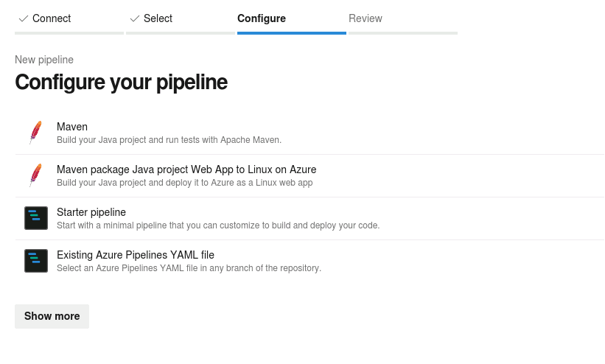
Task: Click 'Build your Java project and deploy it to Azure' description
Action: [x=184, y=183]
